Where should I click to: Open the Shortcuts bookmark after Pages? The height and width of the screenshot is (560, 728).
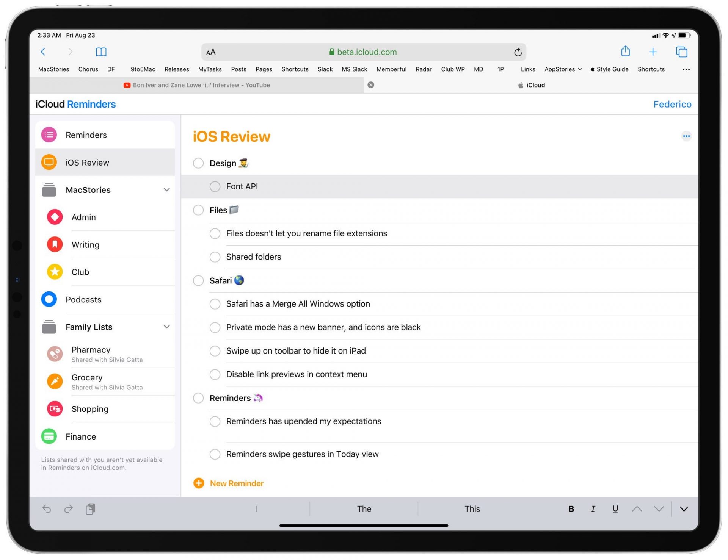[x=295, y=69]
